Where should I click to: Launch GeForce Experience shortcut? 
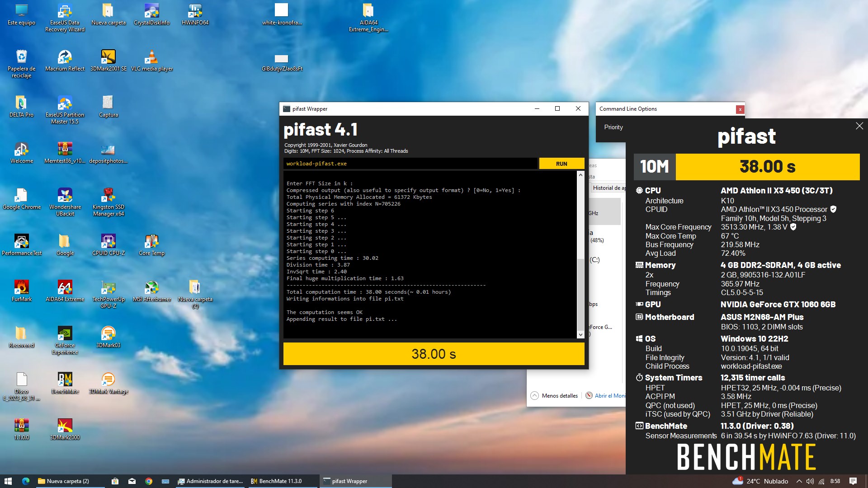pyautogui.click(x=65, y=340)
